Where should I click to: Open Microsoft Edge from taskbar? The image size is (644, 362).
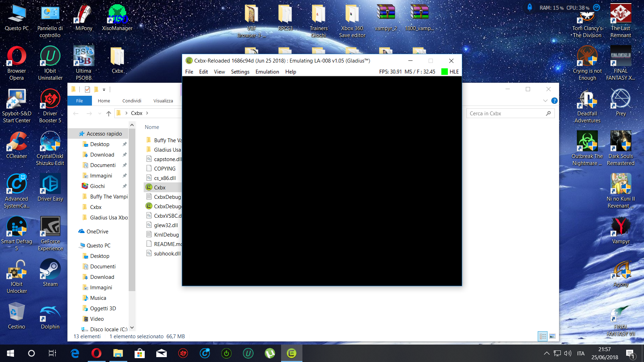click(x=75, y=353)
